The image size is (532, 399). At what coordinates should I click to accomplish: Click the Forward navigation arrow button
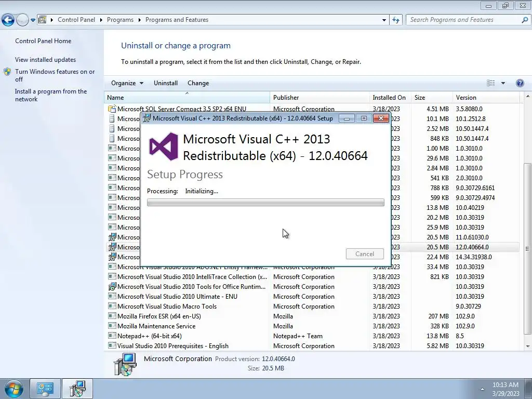[22, 20]
